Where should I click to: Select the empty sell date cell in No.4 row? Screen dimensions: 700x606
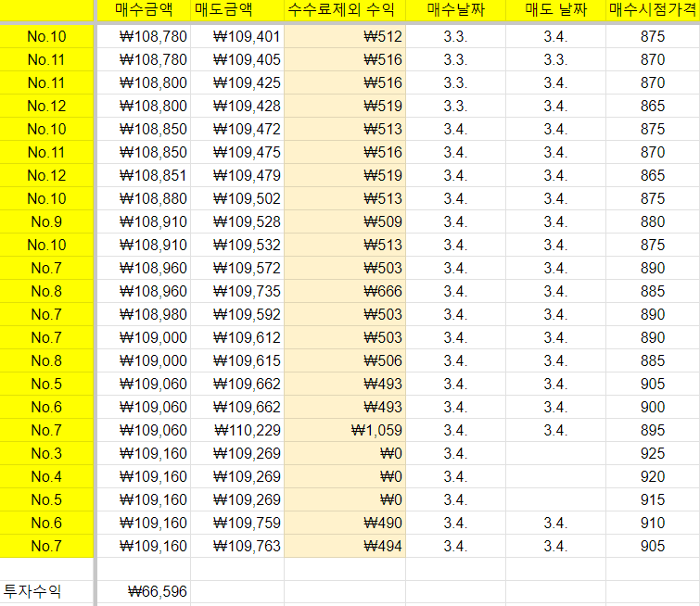coord(555,477)
